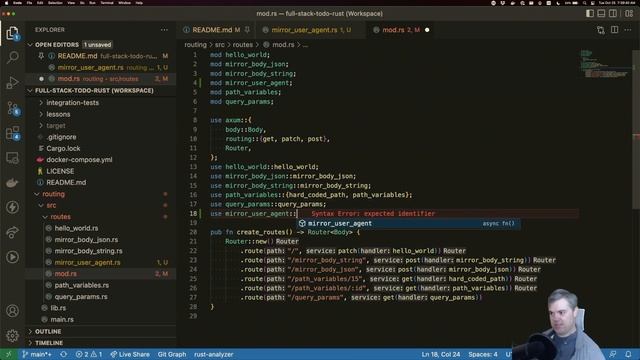The width and height of the screenshot is (640, 360).
Task: Open path_variables.rs in file tree
Action: (x=82, y=285)
